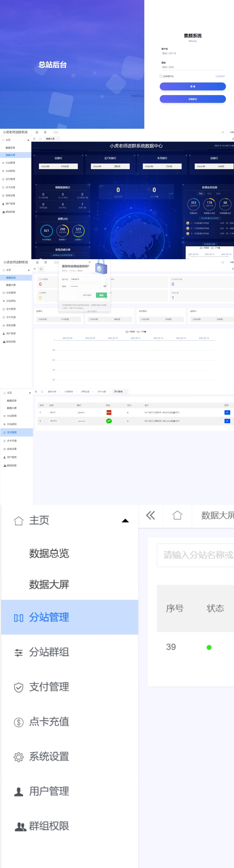234x868 pixels.
Task: Click home icon on payment management tab bar
Action: (x=42, y=392)
